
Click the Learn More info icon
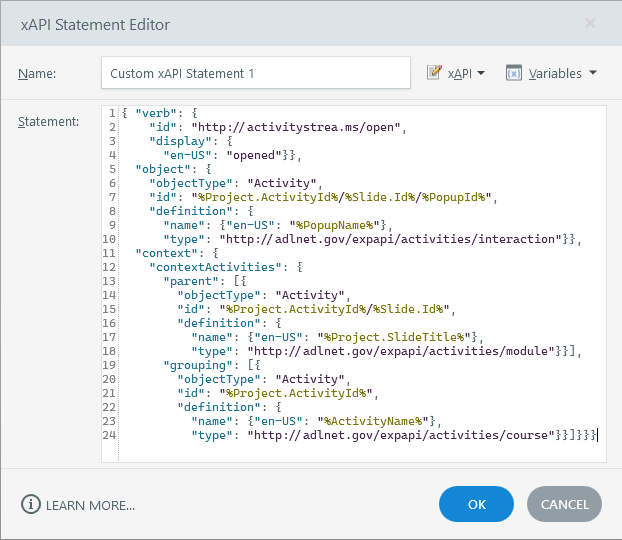click(x=30, y=505)
